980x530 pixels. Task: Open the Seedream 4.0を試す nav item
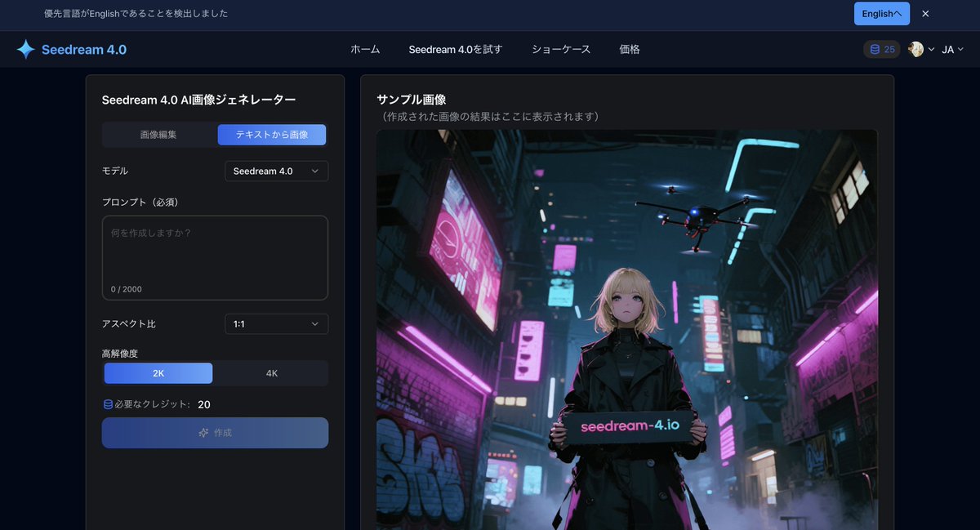(456, 49)
